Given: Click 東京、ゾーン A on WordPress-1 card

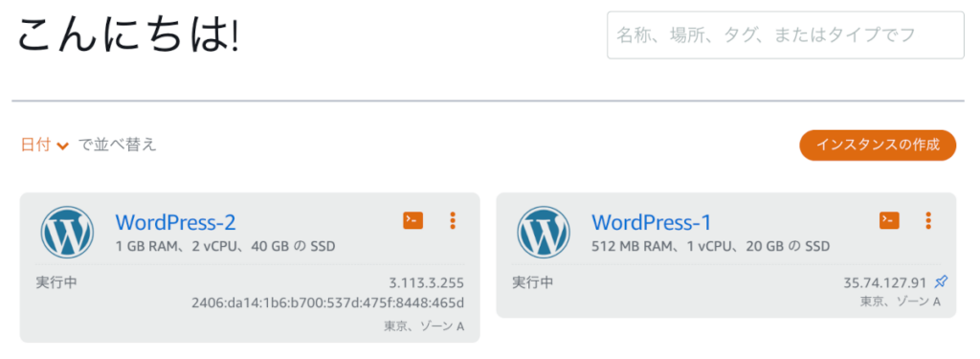Looking at the screenshot, I should coord(900,302).
